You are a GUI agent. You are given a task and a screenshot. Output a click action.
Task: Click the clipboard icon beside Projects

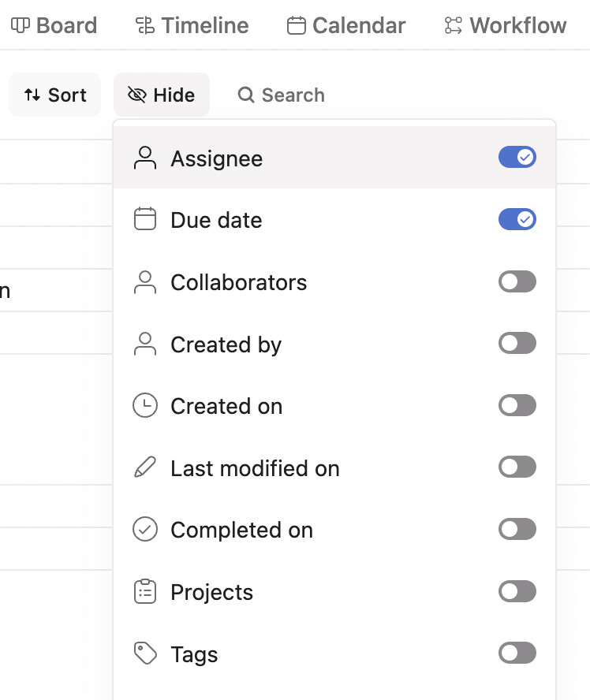point(145,591)
